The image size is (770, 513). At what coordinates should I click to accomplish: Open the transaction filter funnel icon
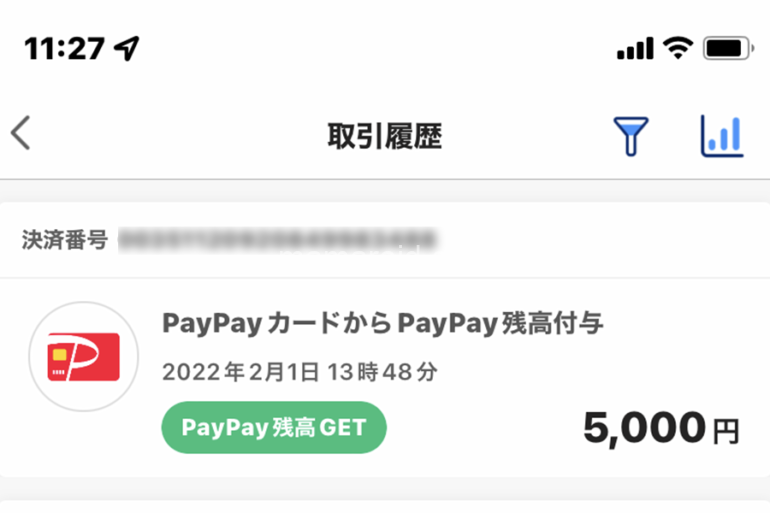[x=631, y=136]
